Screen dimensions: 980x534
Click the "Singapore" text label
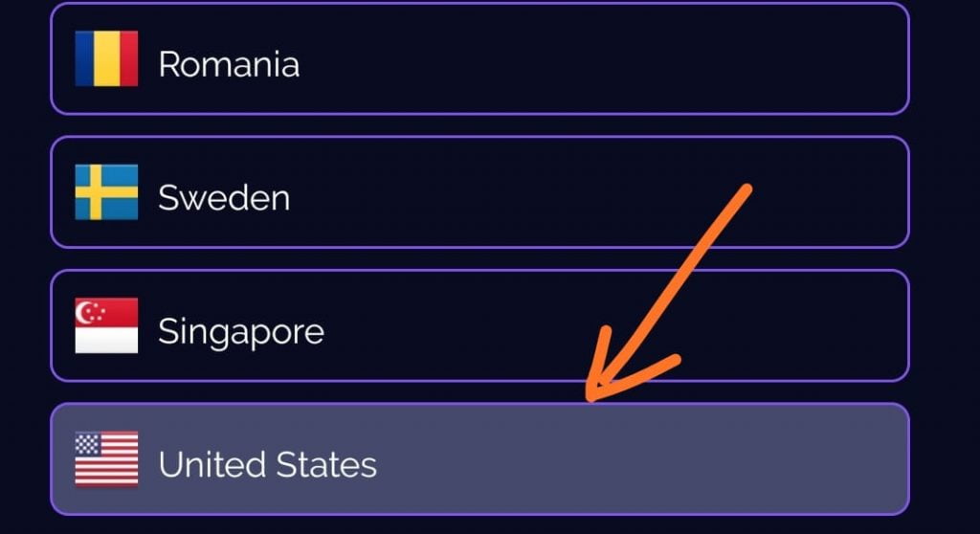241,332
